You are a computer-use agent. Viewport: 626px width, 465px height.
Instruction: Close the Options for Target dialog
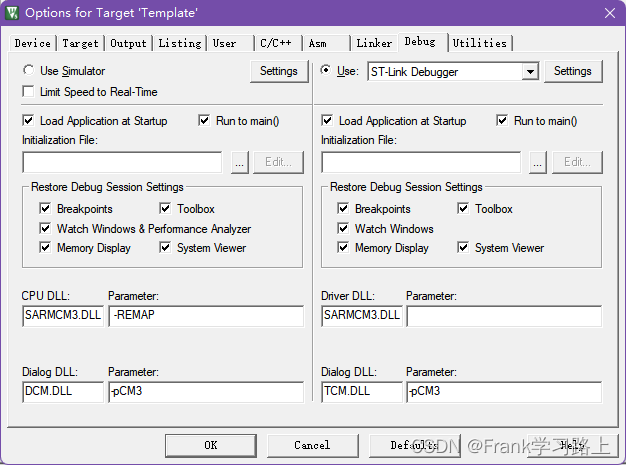610,13
